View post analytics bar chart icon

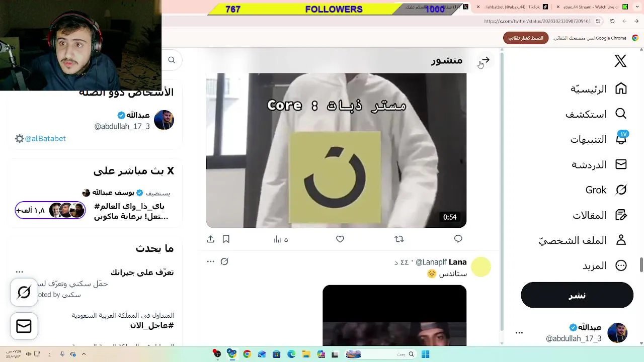(x=281, y=239)
